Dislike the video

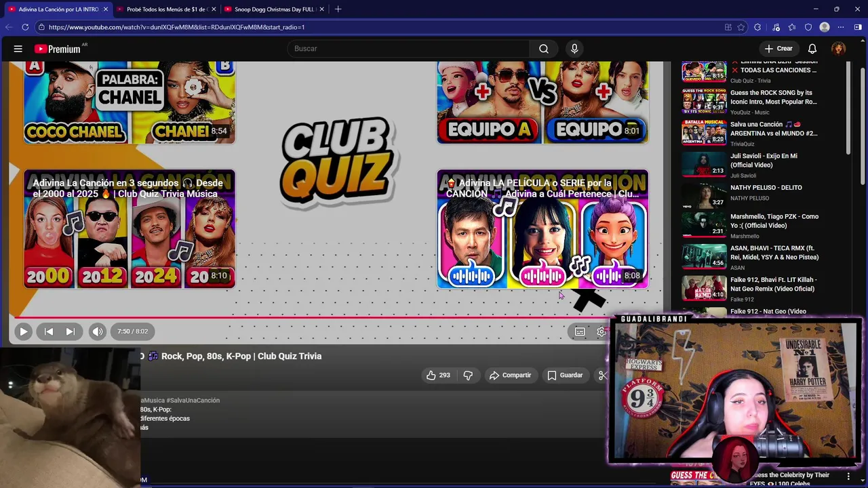coord(468,375)
